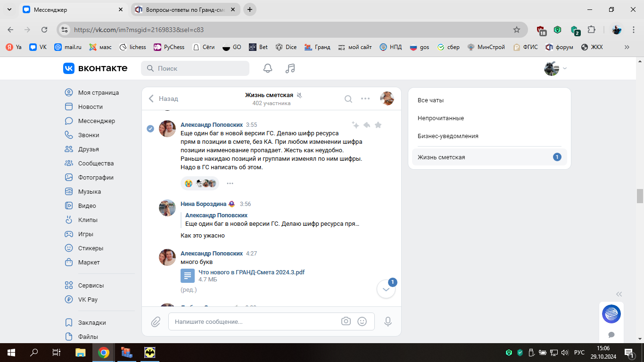644x362 pixels.
Task: Reload the page with the refresh button
Action: click(44, 30)
